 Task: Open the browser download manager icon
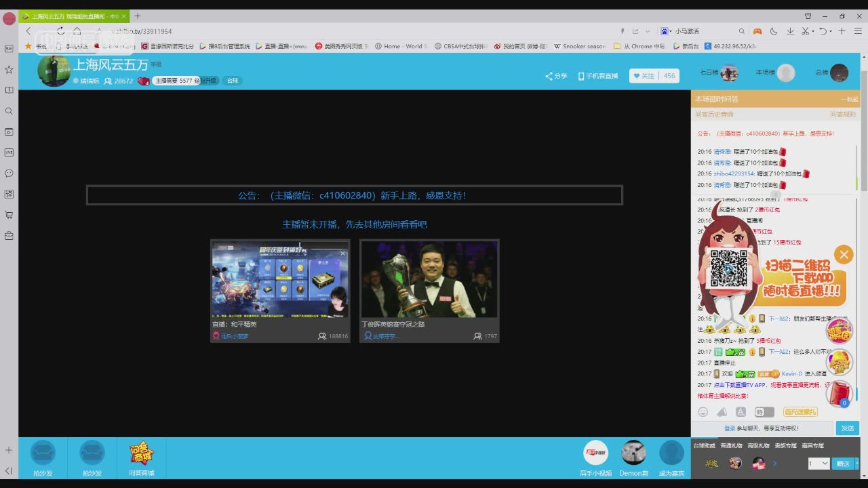coord(790,31)
